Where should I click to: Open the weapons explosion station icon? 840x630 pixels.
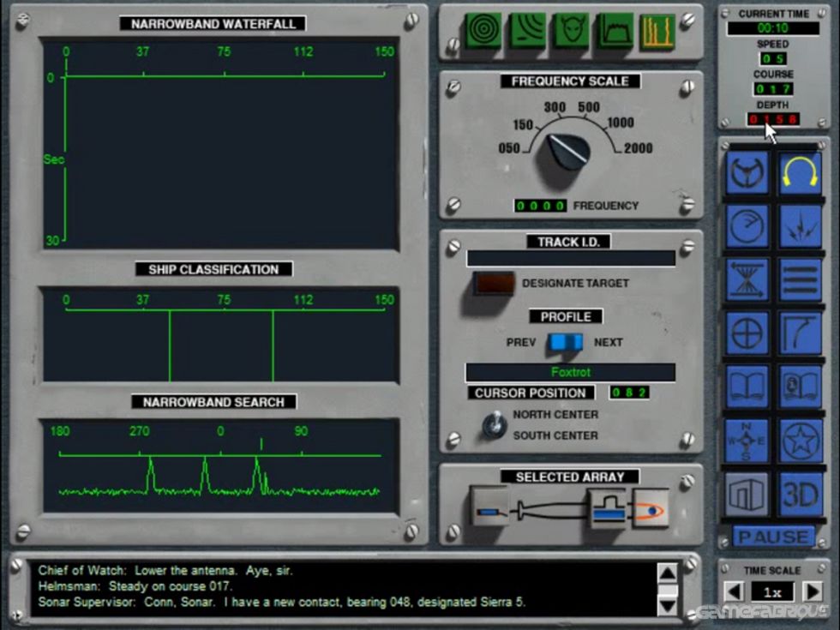click(800, 226)
